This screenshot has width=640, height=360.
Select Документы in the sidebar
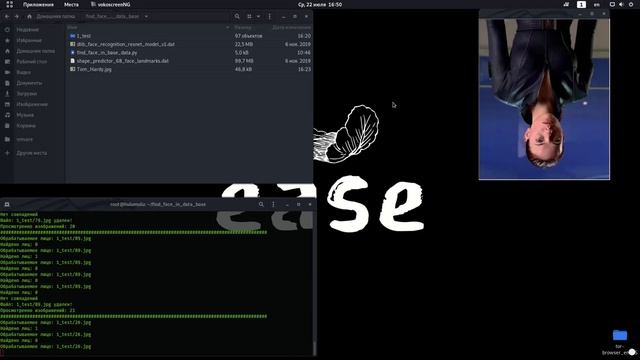pyautogui.click(x=29, y=83)
